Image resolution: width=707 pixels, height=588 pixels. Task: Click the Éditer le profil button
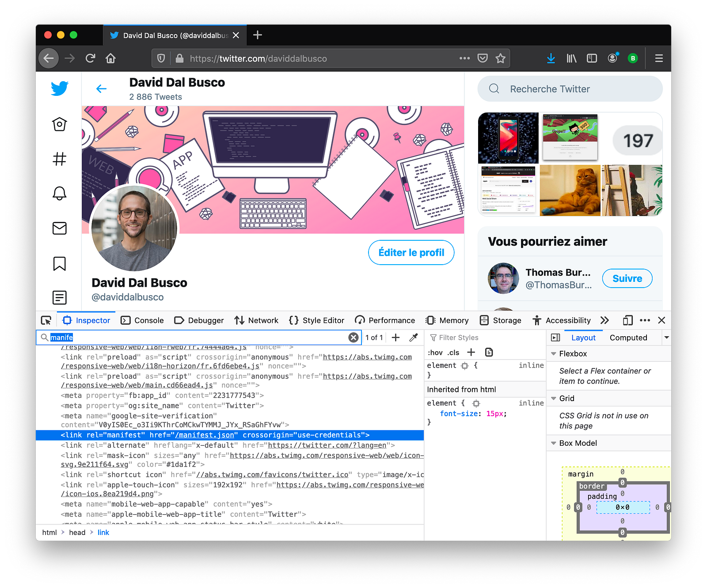[411, 253]
